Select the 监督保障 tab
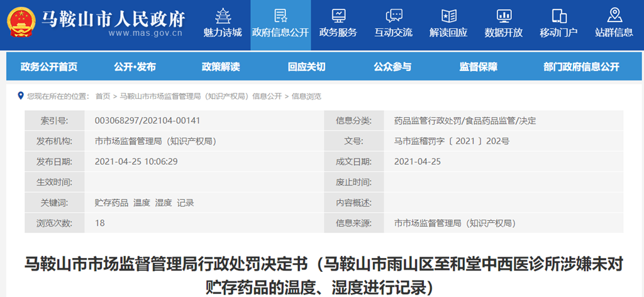 coord(478,67)
